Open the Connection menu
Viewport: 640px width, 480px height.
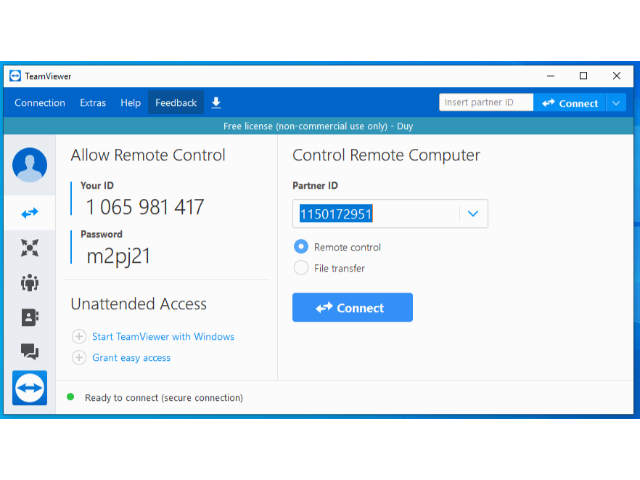coord(40,103)
